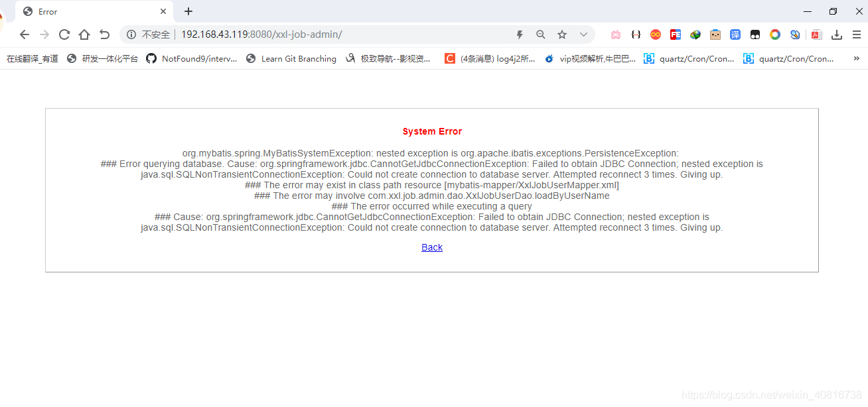
Task: Bookmark this page with the star
Action: coord(562,34)
